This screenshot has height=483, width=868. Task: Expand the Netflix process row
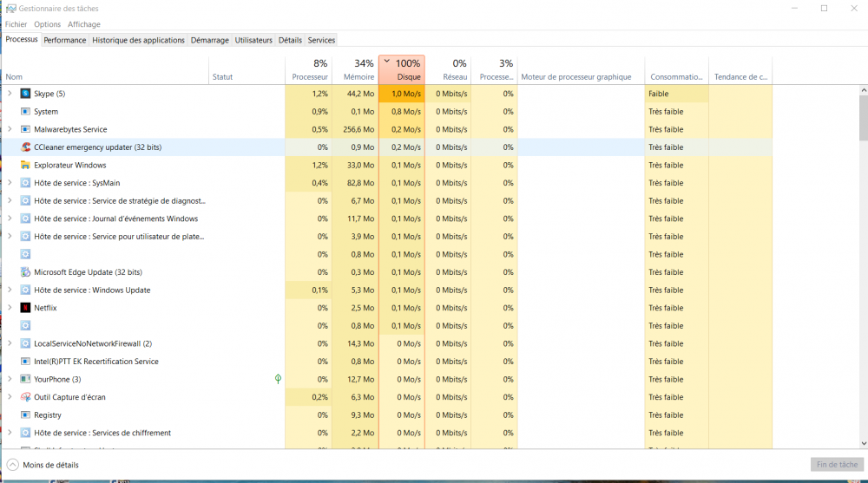[10, 308]
